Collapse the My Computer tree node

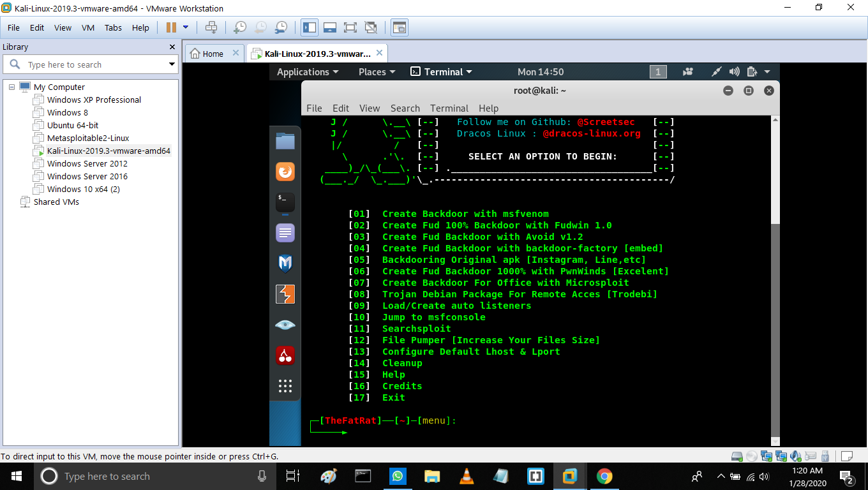[11, 87]
